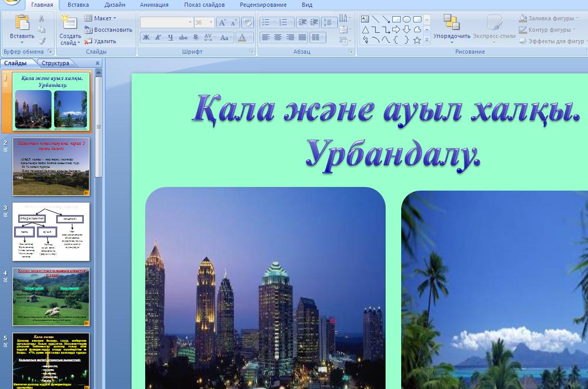The height and width of the screenshot is (389, 588).
Task: Open Change Case Aa dropdown
Action: tap(226, 37)
